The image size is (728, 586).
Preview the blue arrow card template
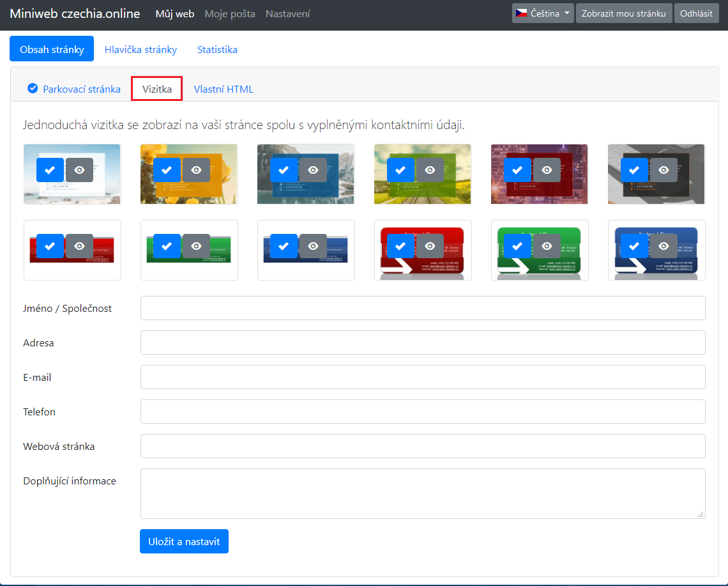[x=664, y=246]
